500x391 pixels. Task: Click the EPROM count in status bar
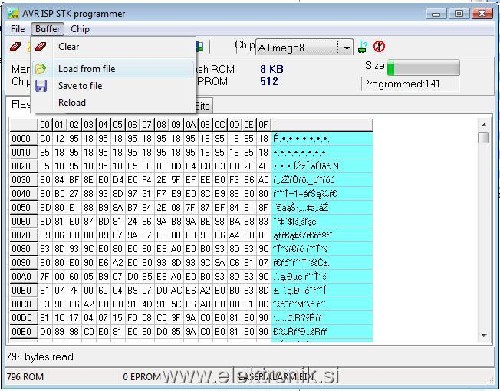click(x=142, y=377)
